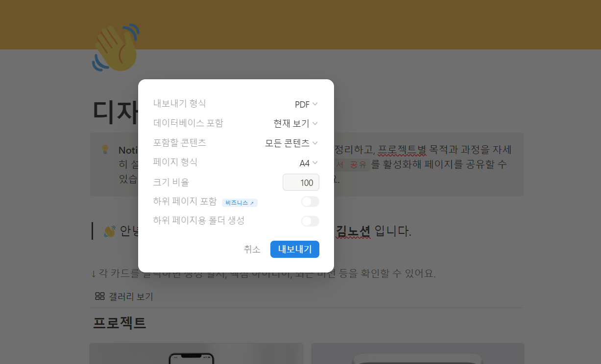Open the gallery card with the phone image
Viewport: 601px width, 364px height.
[x=196, y=353]
